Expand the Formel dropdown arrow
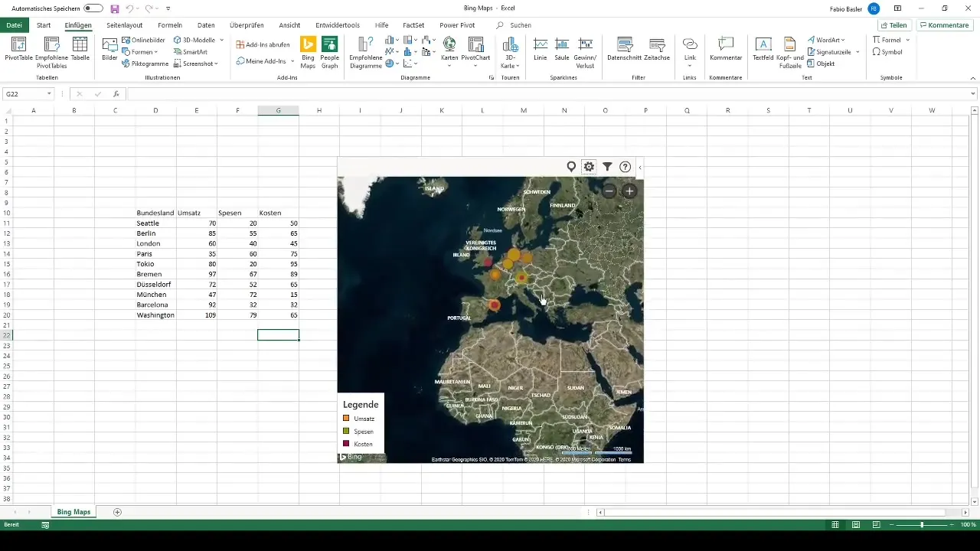 pos(906,40)
